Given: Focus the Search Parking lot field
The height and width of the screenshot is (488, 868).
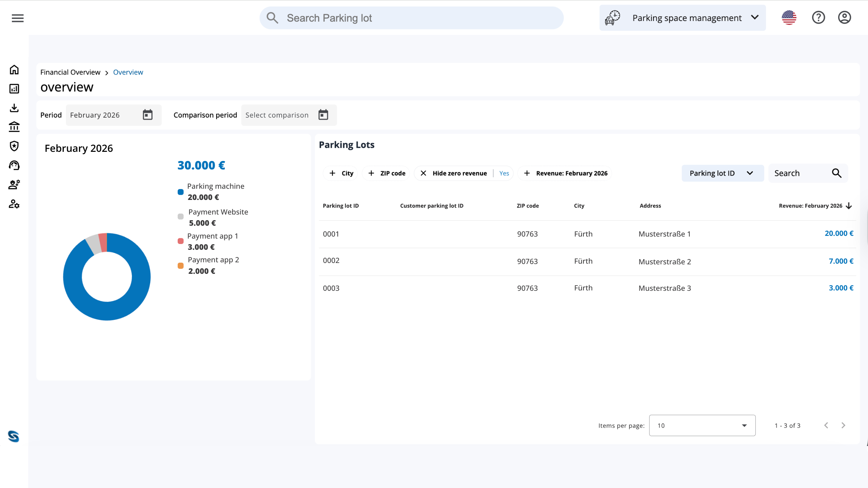Looking at the screenshot, I should (412, 18).
